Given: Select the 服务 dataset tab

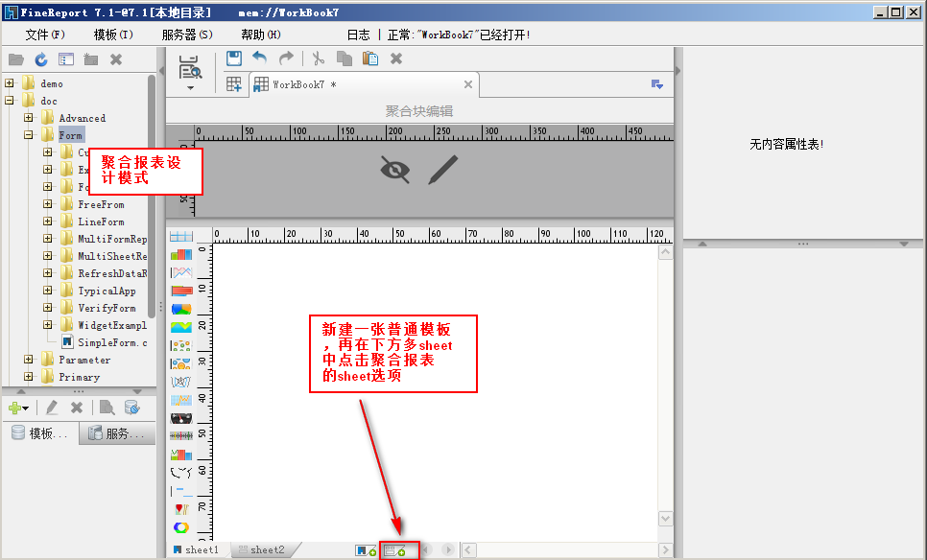Looking at the screenshot, I should (x=117, y=433).
